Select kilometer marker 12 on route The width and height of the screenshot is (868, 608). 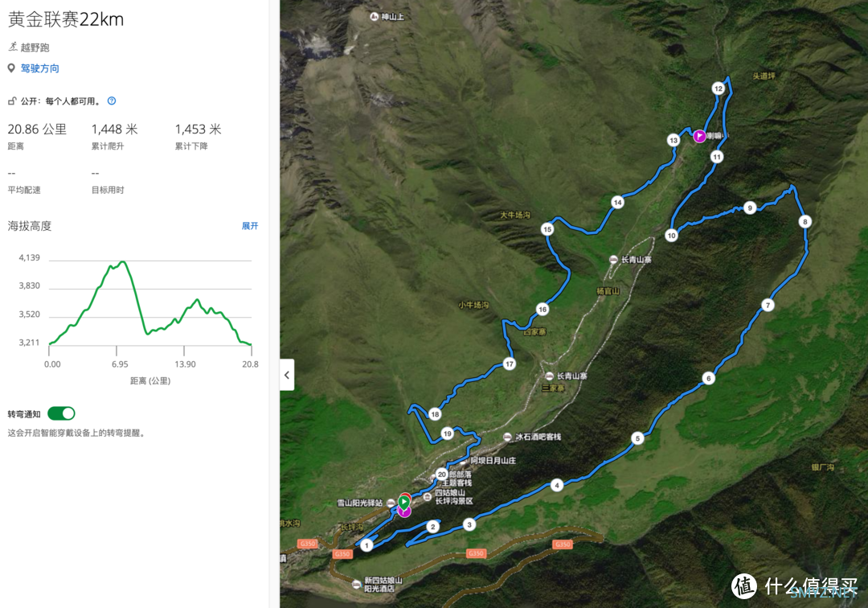click(718, 88)
